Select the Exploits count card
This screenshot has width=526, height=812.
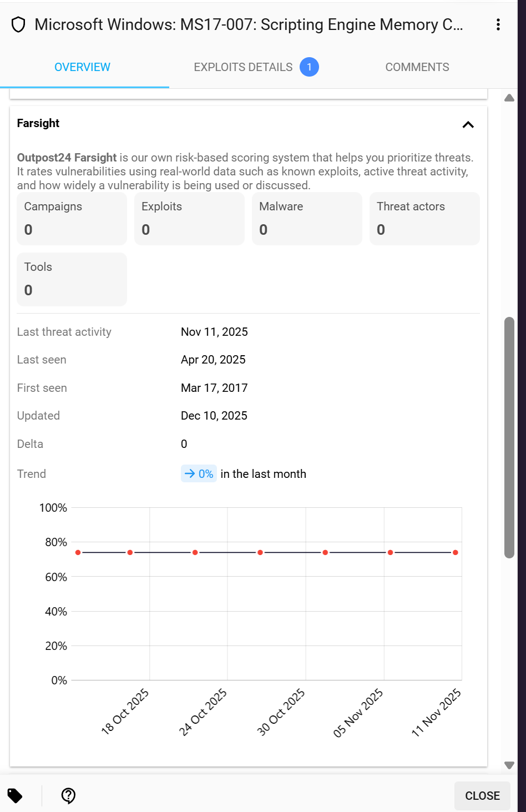coord(189,219)
